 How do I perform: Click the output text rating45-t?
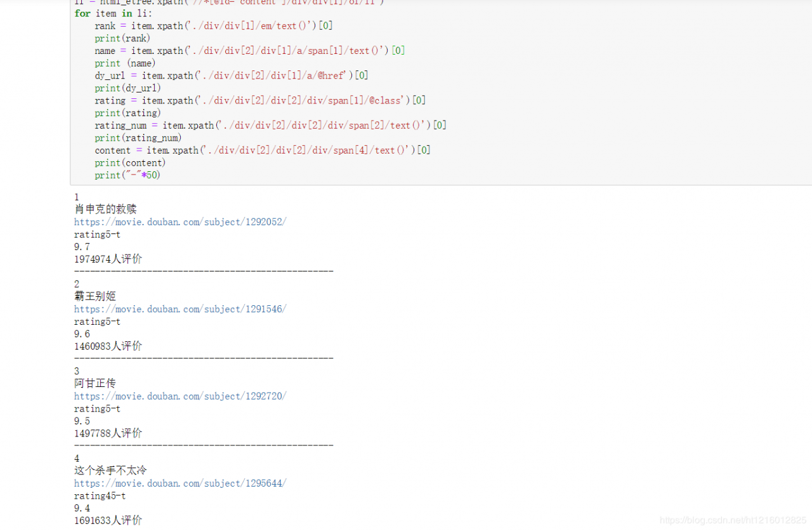pos(100,495)
